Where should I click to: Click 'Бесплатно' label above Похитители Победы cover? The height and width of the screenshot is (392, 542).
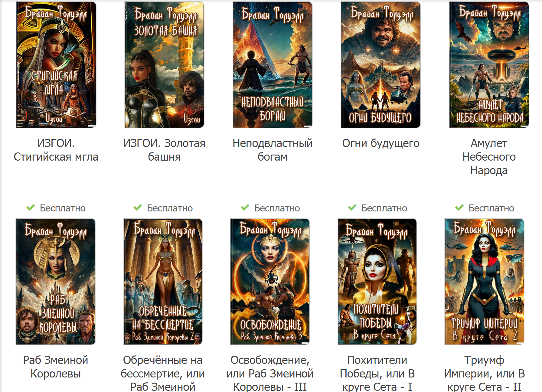(384, 208)
